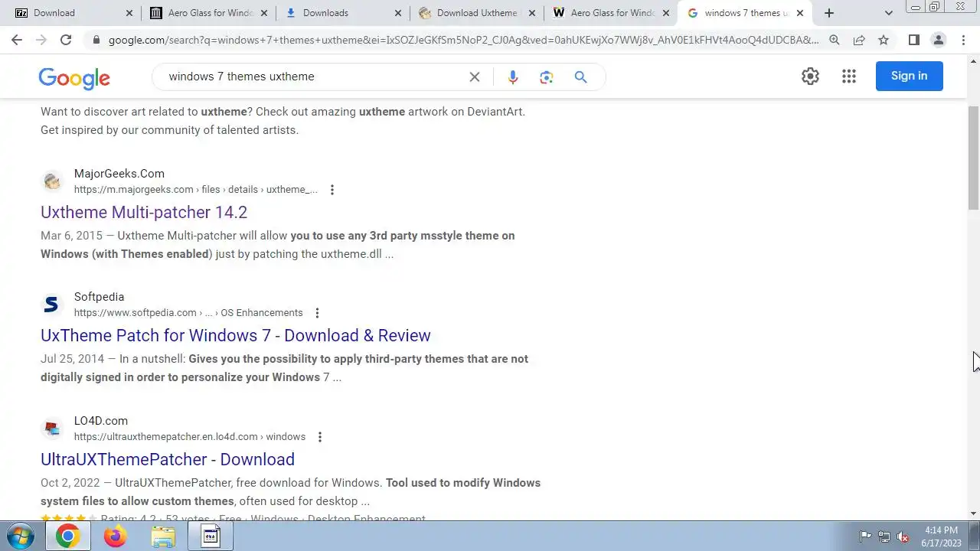Share this page icon in address bar
This screenshot has height=551, width=980.
pyautogui.click(x=859, y=40)
